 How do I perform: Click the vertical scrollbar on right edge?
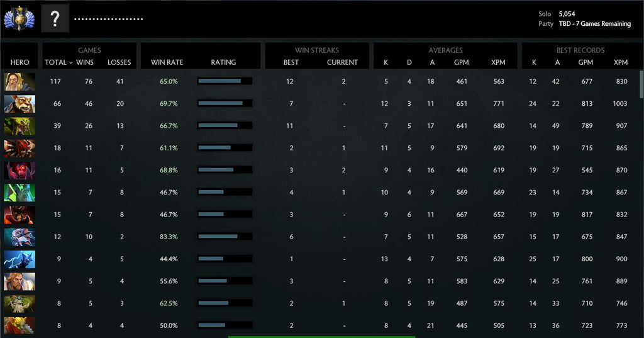point(641,85)
